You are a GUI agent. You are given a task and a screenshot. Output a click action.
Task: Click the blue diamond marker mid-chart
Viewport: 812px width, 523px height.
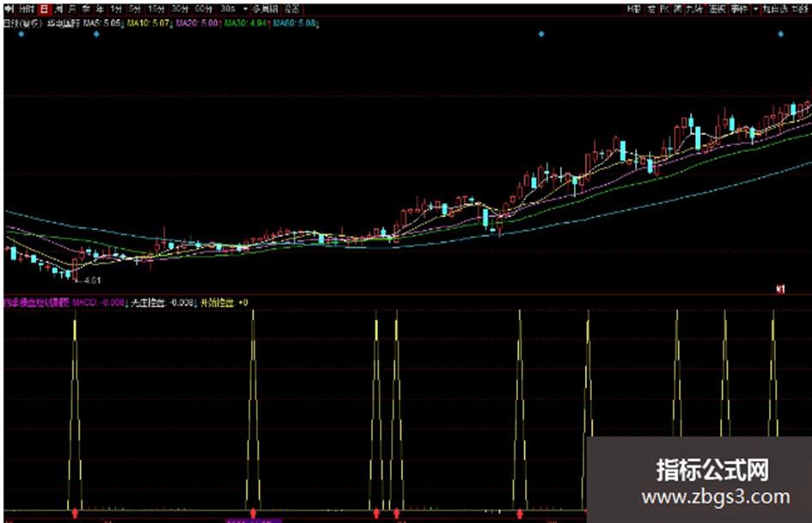(541, 34)
